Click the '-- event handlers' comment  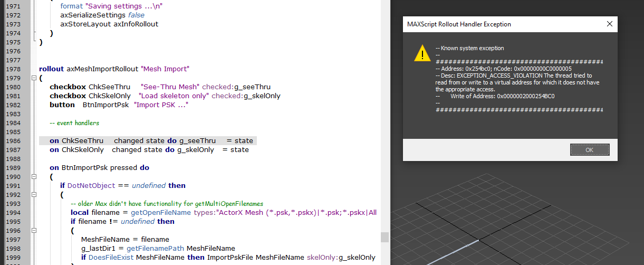(x=74, y=123)
